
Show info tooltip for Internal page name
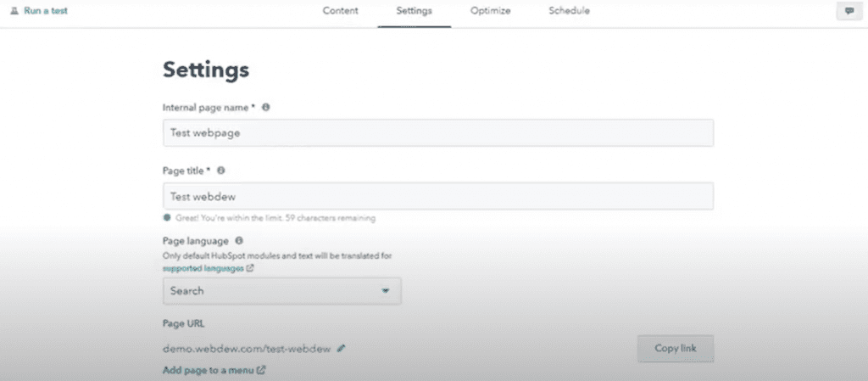pos(265,108)
